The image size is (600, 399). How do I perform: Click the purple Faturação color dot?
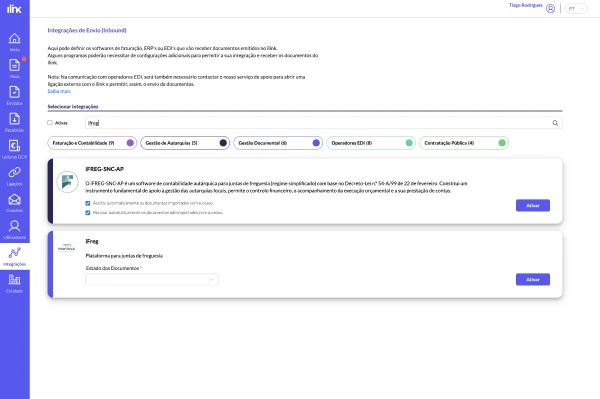pyautogui.click(x=130, y=143)
